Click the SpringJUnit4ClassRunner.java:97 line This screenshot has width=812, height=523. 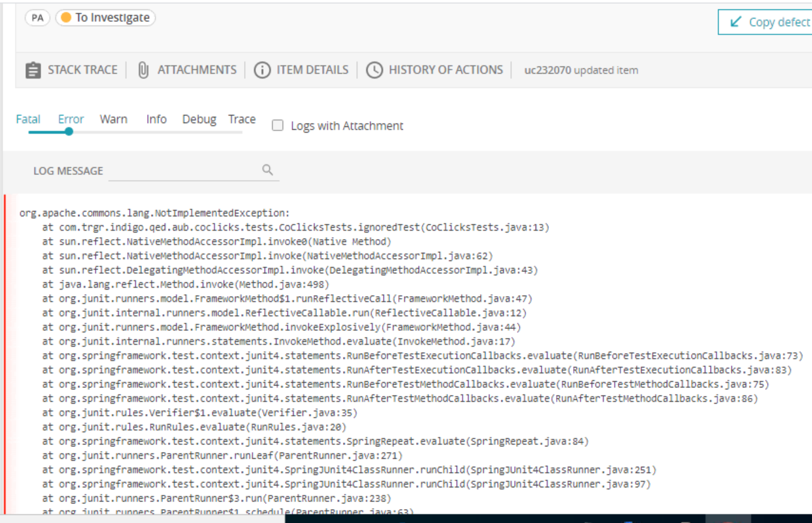click(347, 484)
